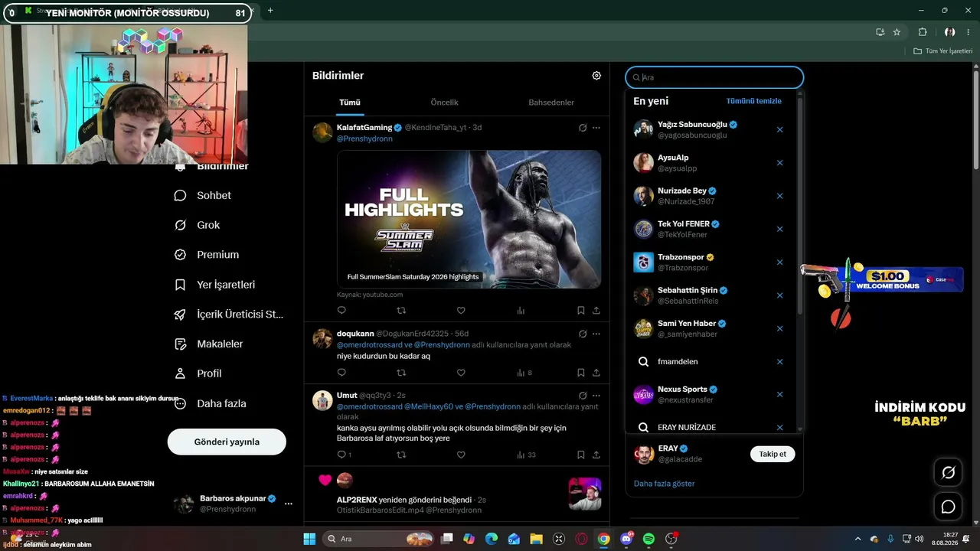This screenshot has width=980, height=551.
Task: Open Grok actions on Umut post
Action: (583, 396)
